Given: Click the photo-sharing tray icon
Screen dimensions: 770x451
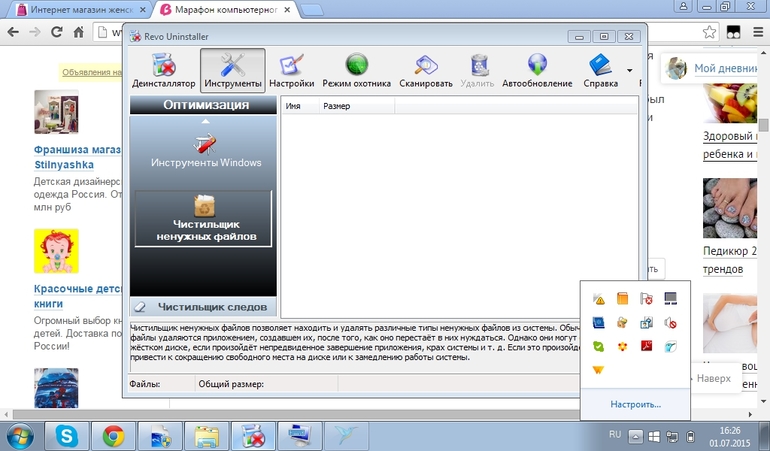Looking at the screenshot, I should [646, 322].
